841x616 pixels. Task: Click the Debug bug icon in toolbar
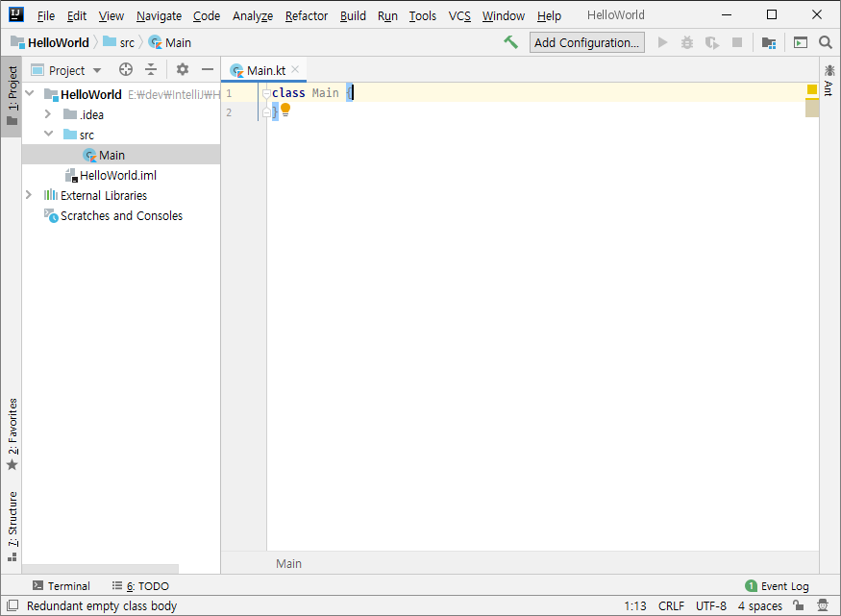point(687,42)
